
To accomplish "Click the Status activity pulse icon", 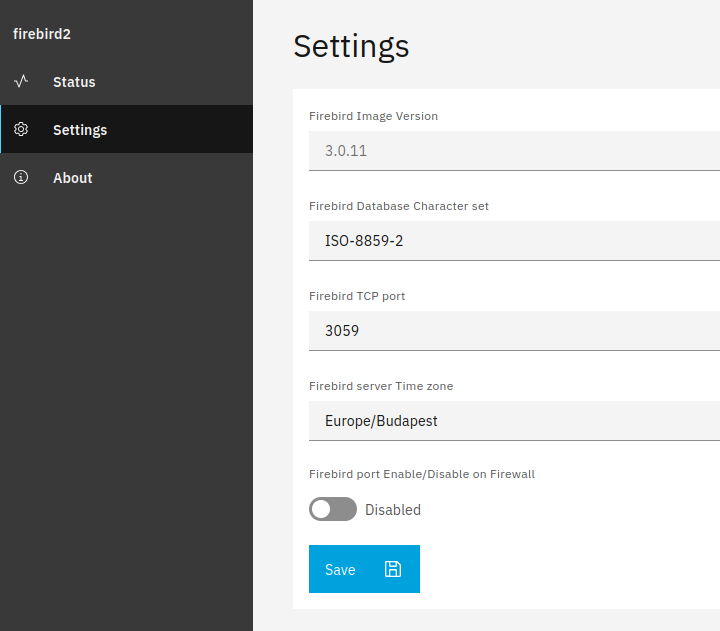I will [x=21, y=81].
